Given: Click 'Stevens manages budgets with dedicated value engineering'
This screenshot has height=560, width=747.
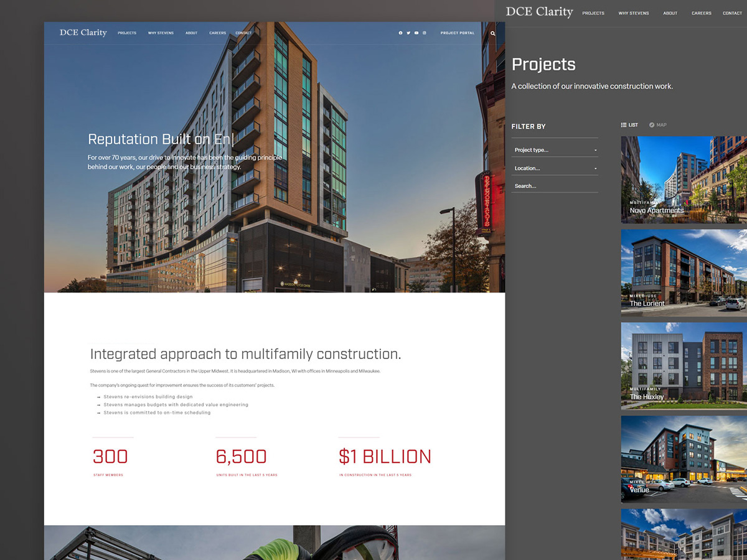Looking at the screenshot, I should 176,405.
